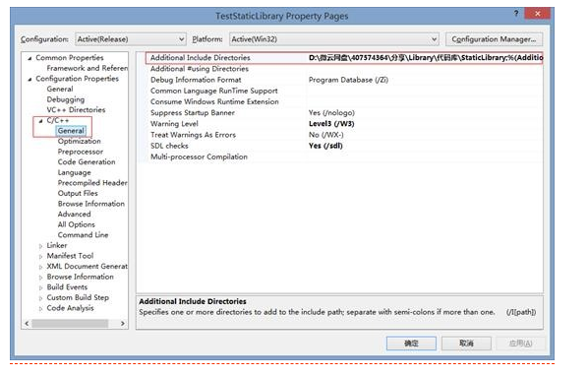Close the Property Pages dialog
The image size is (588, 376).
[x=538, y=14]
